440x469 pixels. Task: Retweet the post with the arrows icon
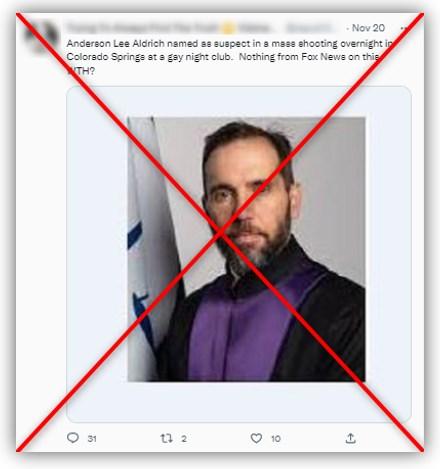[x=166, y=438]
